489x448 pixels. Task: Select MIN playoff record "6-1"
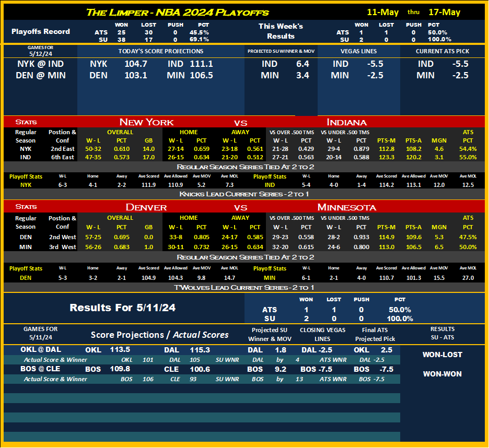[x=306, y=278]
